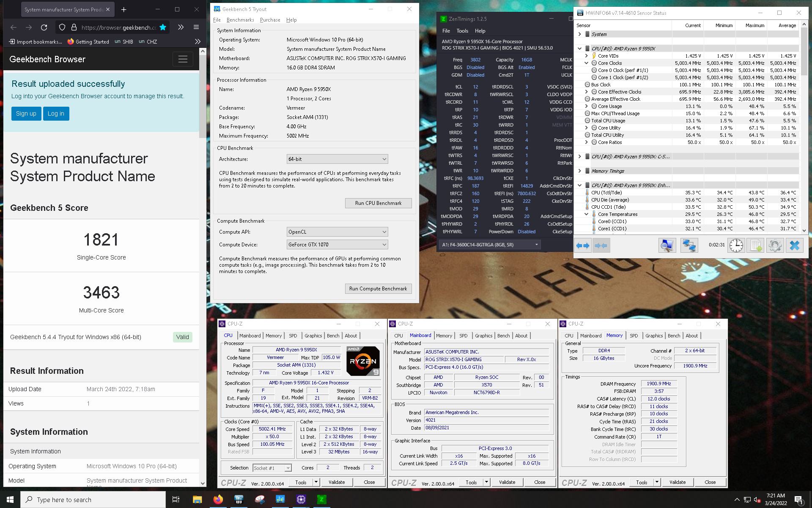The image size is (812, 508).
Task: Start logging with the HWiNFO sheet-plus icon
Action: [756, 246]
